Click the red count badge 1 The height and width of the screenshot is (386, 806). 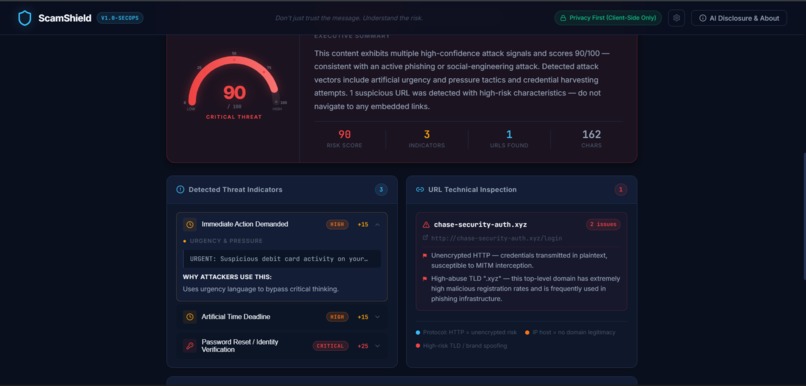(x=620, y=190)
